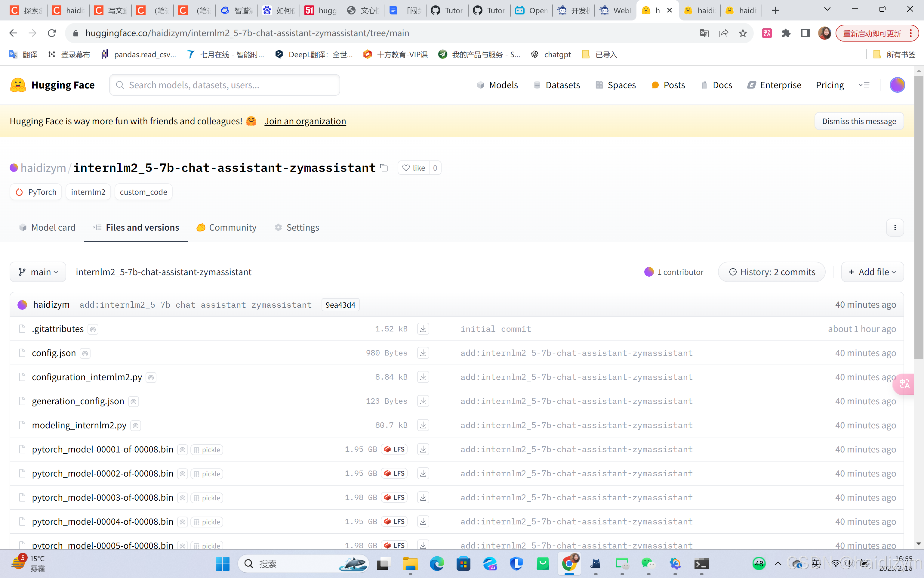Download pytorch_model-00003-of-00008.bin

pyautogui.click(x=423, y=497)
